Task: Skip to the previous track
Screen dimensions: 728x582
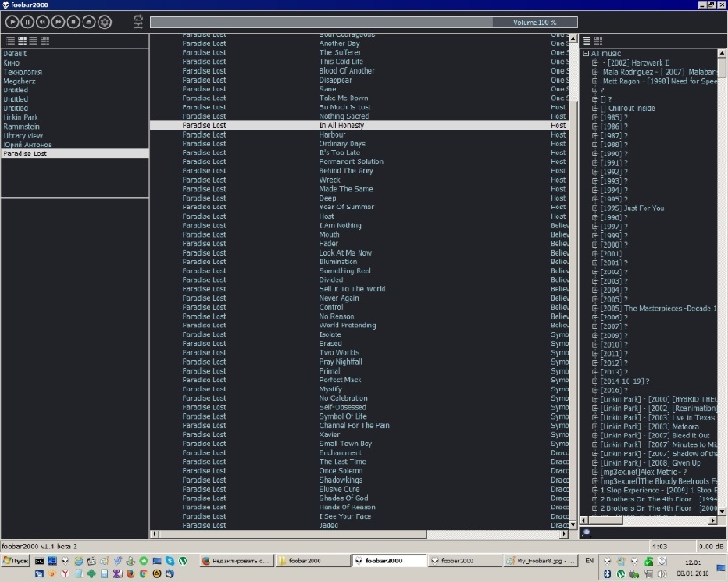Action: 43,21
